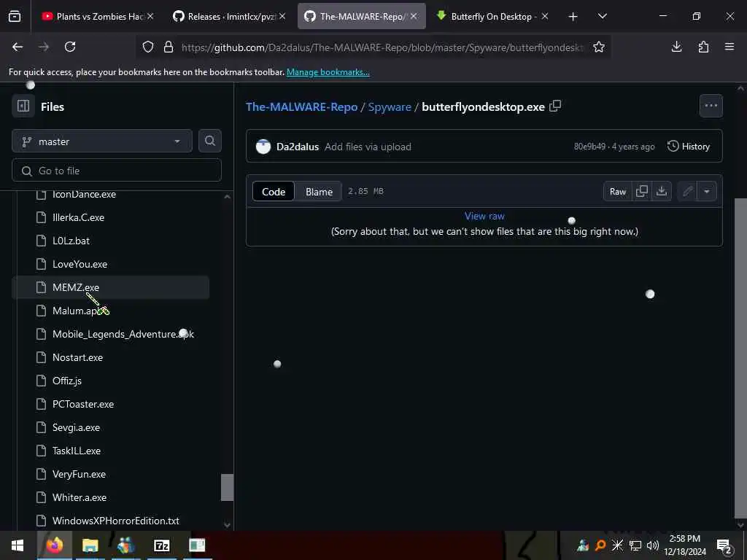Open Spyware folder breadcrumb link
747x560 pixels.
[390, 106]
